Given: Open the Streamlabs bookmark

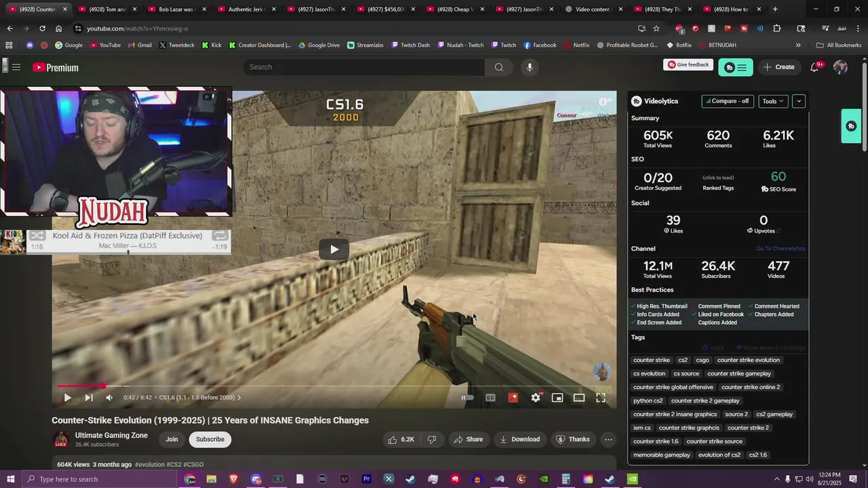Looking at the screenshot, I should tap(366, 45).
